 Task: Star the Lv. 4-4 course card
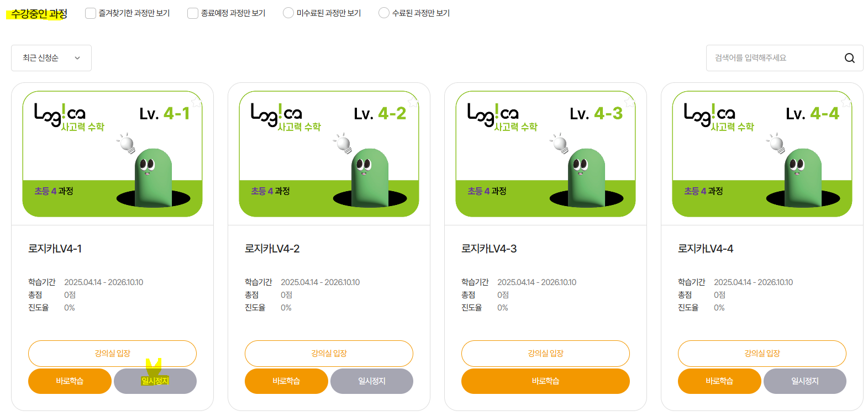846,102
